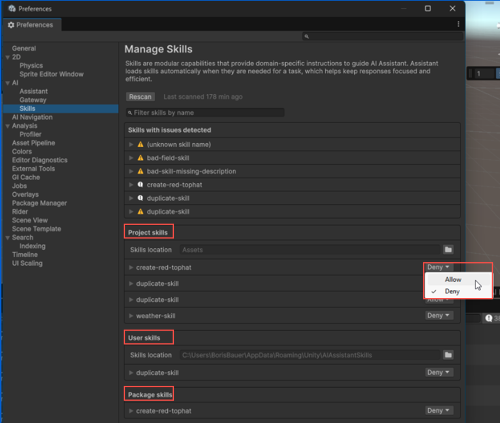500x423 pixels.
Task: Browse User skills location folder icon
Action: (448, 355)
